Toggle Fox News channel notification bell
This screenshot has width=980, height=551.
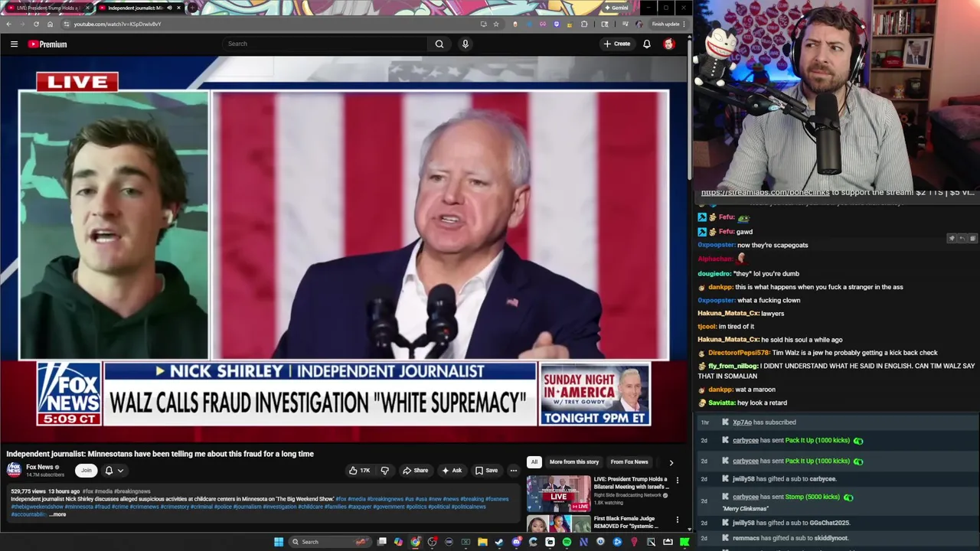109,471
